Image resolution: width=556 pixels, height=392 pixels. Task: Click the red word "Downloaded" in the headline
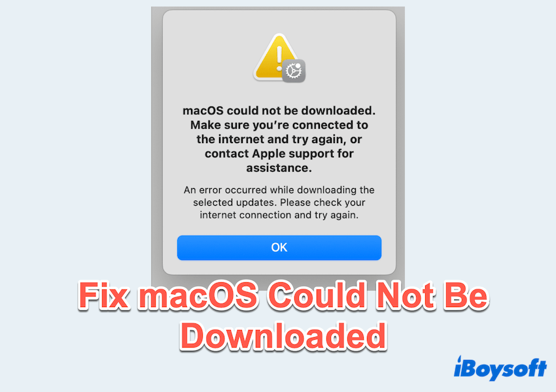click(x=283, y=336)
